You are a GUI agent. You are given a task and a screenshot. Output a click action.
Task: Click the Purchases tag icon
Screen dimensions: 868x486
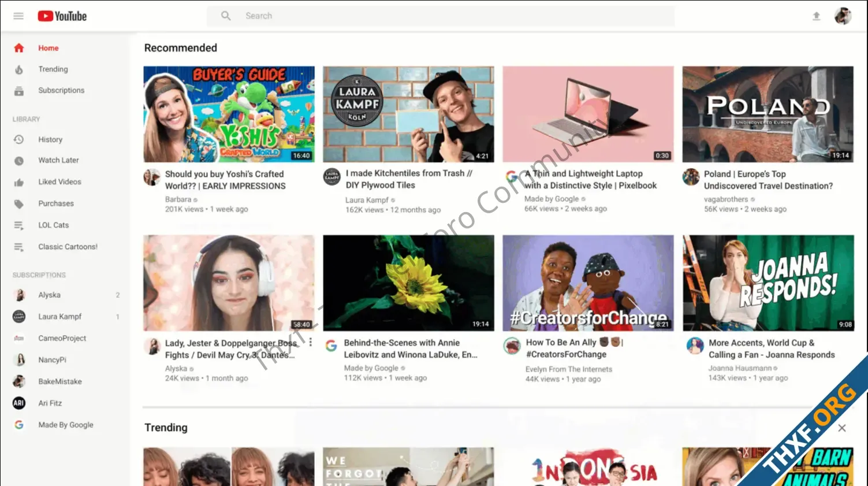[19, 204]
